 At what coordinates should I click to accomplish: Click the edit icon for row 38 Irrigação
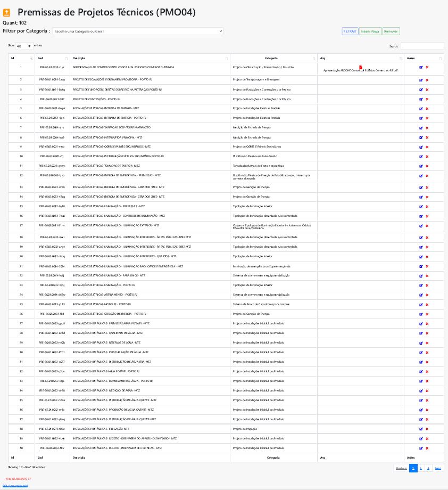point(421,429)
